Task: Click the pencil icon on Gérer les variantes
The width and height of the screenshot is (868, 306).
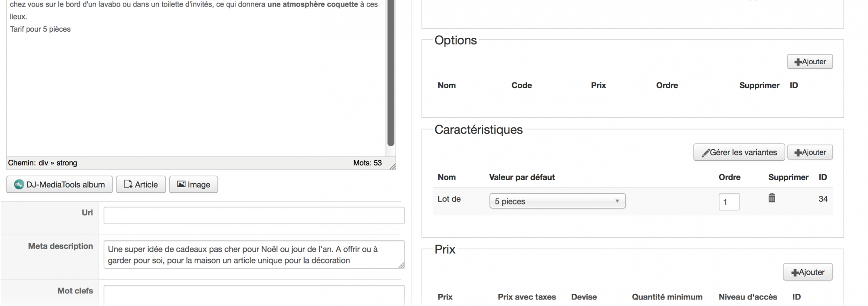Action: tap(706, 153)
